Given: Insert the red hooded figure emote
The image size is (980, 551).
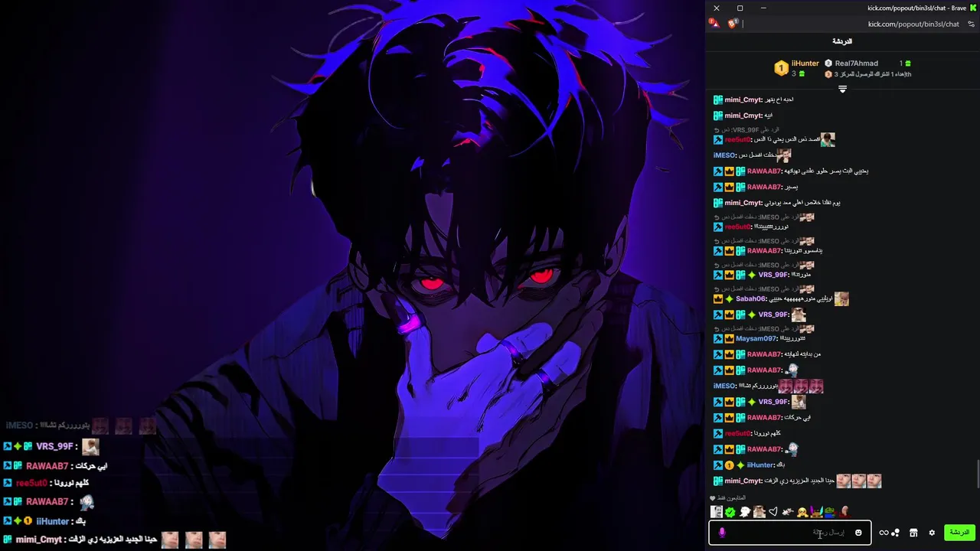Looking at the screenshot, I should coord(844,511).
